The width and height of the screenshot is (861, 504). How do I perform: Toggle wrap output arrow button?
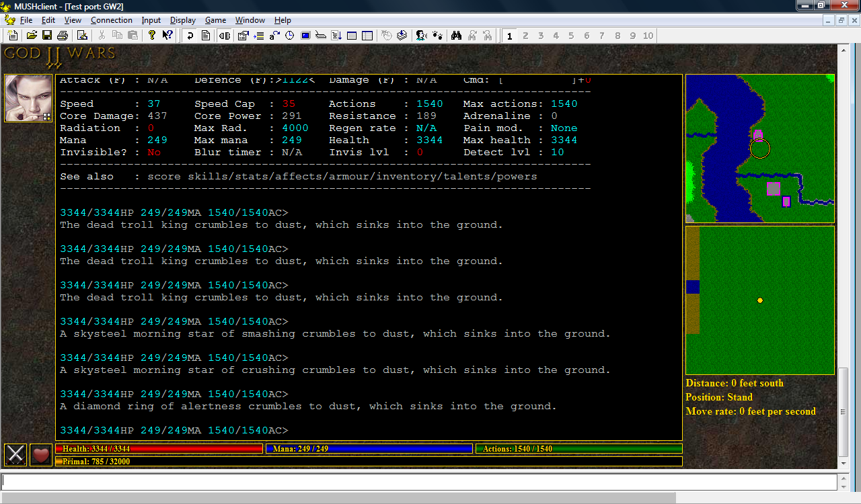click(190, 36)
